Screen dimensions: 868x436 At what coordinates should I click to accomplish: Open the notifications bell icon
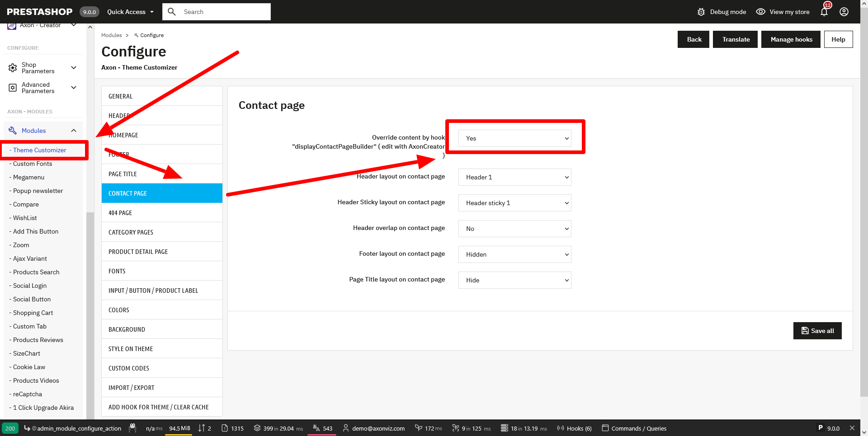click(824, 12)
